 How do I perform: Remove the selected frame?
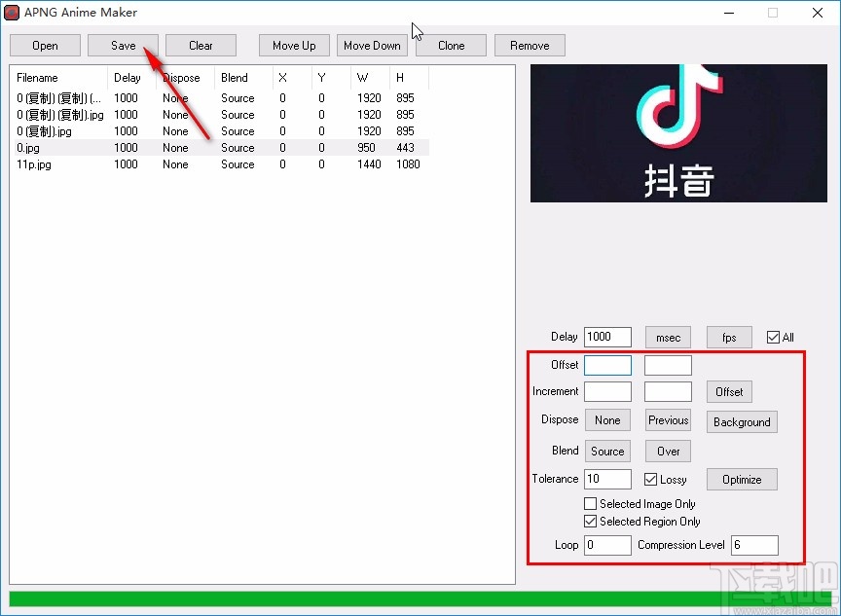tap(530, 45)
